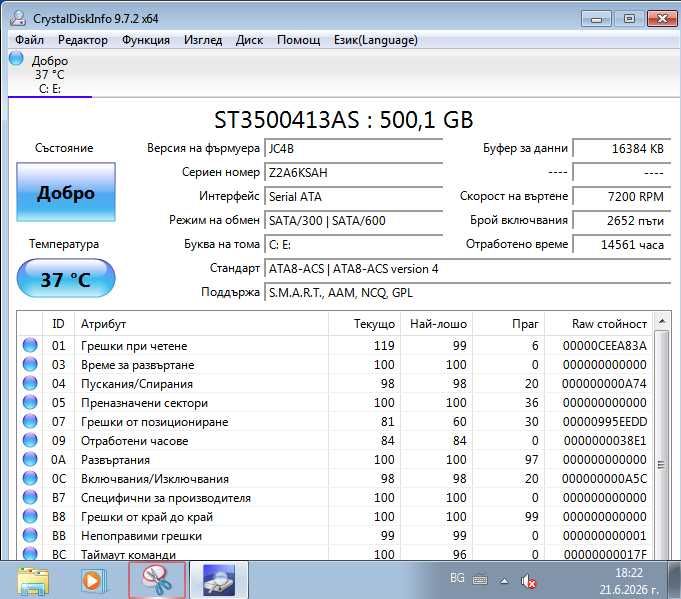Image resolution: width=681 pixels, height=599 pixels.
Task: Show hidden tray icons arrow
Action: tap(504, 580)
